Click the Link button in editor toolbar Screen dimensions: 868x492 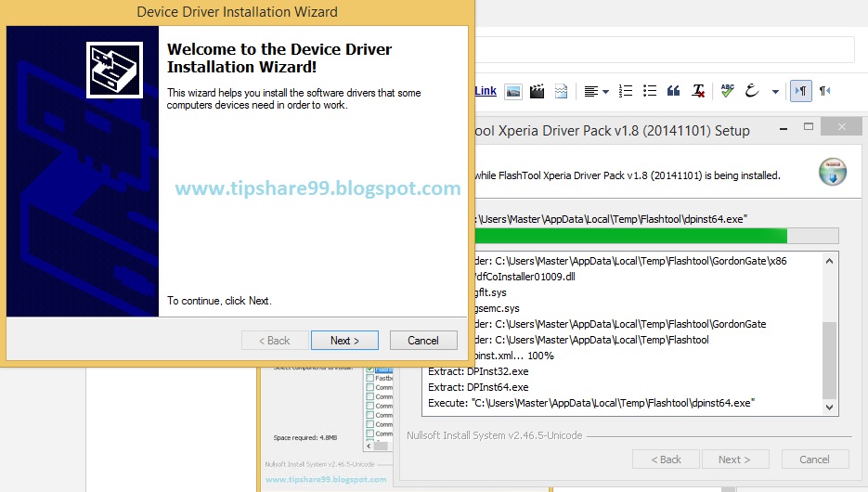click(486, 91)
